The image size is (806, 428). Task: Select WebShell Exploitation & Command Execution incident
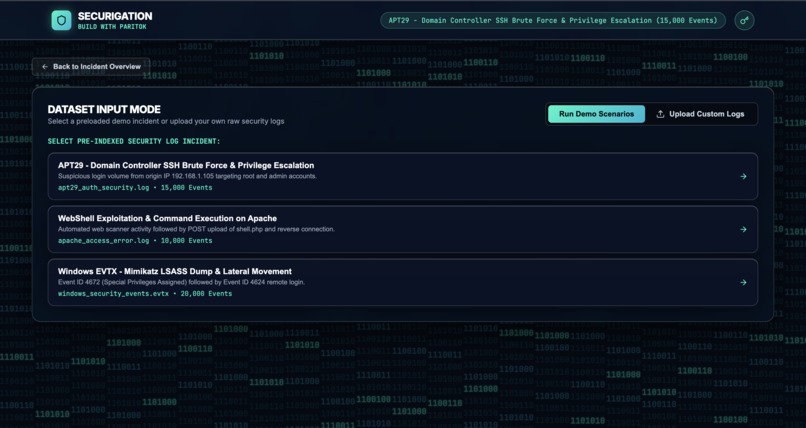402,229
